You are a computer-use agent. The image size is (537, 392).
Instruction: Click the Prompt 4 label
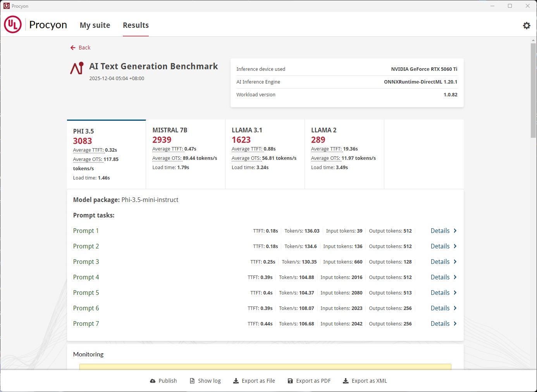coord(86,277)
